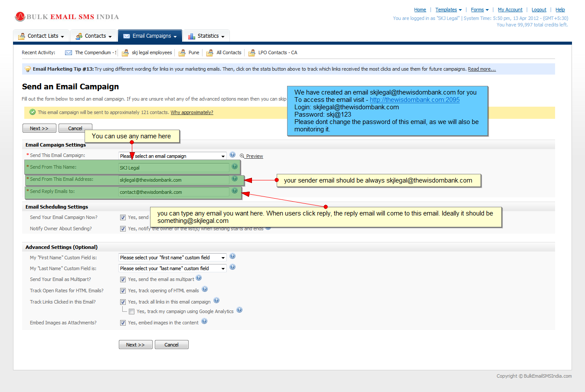
Task: Click the top Next >> button
Action: (39, 128)
